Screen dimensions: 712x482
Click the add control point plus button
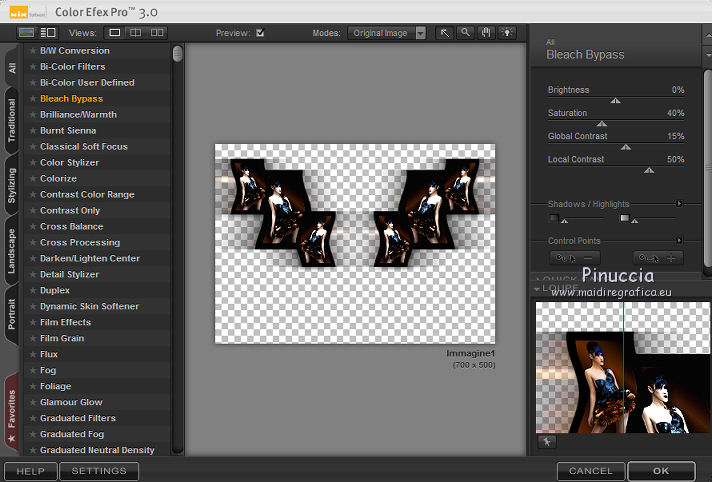(658, 258)
